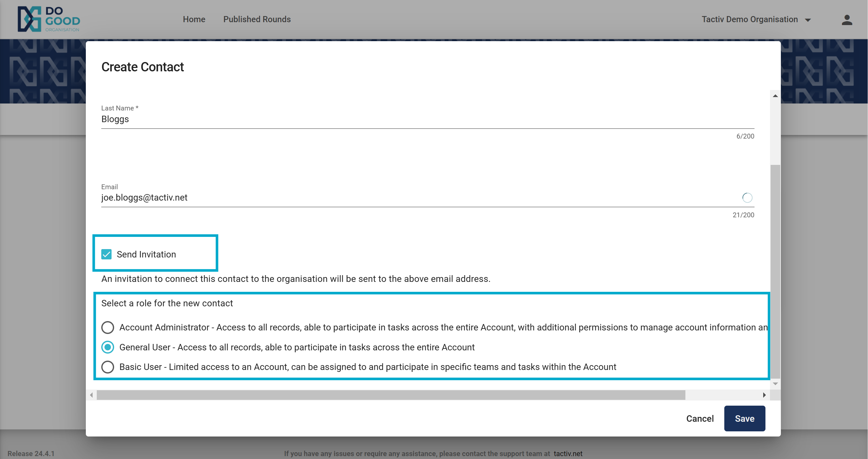Open the user profile icon
868x459 pixels.
point(846,20)
